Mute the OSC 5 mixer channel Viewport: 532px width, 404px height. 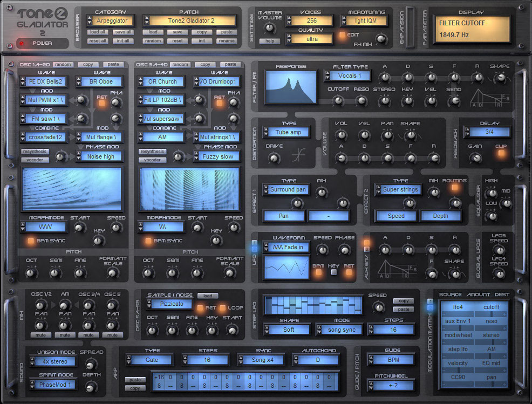(x=112, y=335)
